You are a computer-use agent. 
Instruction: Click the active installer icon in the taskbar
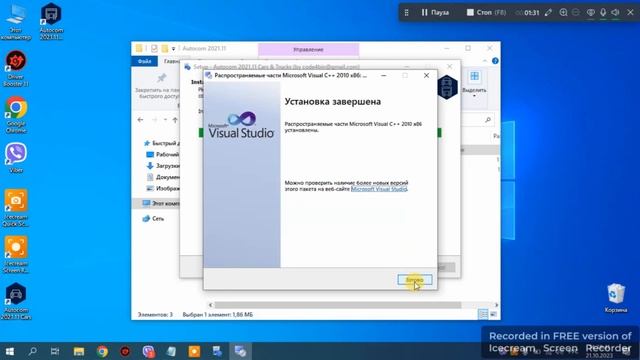click(x=240, y=351)
